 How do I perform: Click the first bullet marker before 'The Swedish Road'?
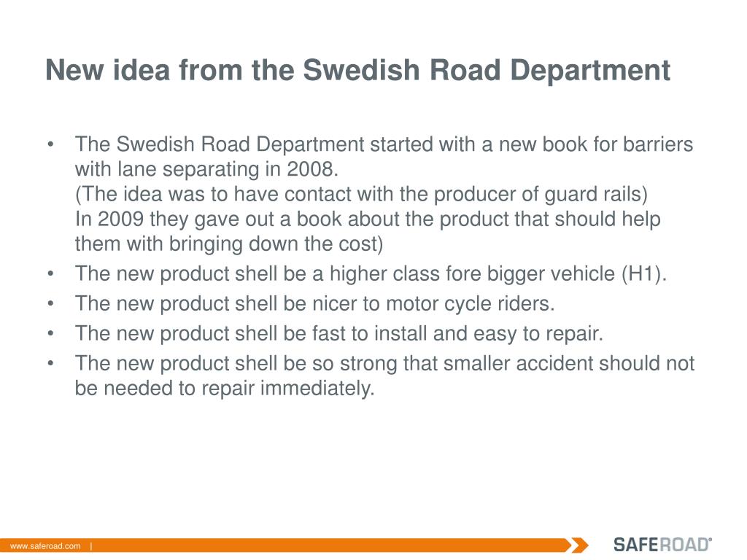[50, 144]
